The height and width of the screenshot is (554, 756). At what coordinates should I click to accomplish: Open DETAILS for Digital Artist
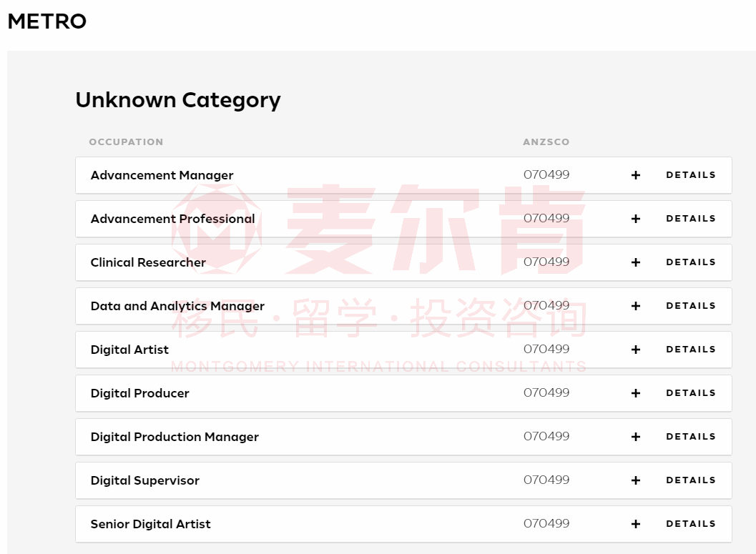[690, 350]
